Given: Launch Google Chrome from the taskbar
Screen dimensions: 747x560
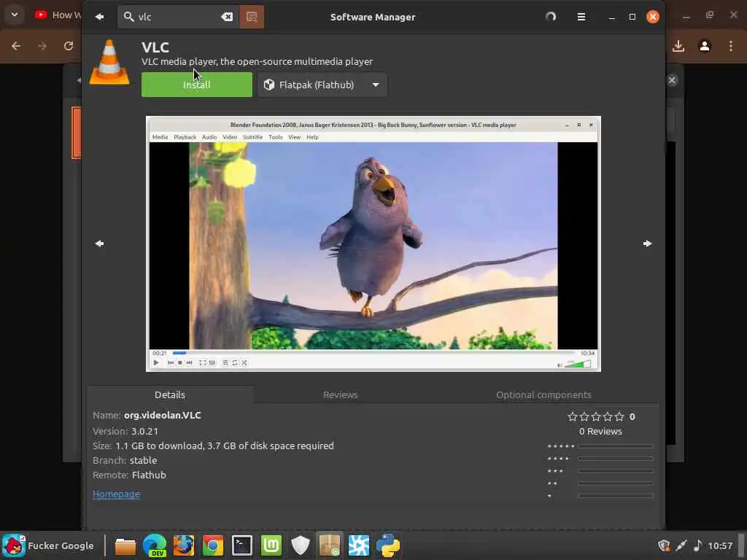Looking at the screenshot, I should tap(213, 545).
